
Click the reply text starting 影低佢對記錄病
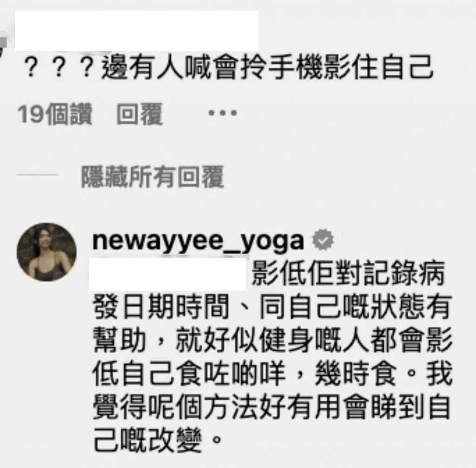348,274
